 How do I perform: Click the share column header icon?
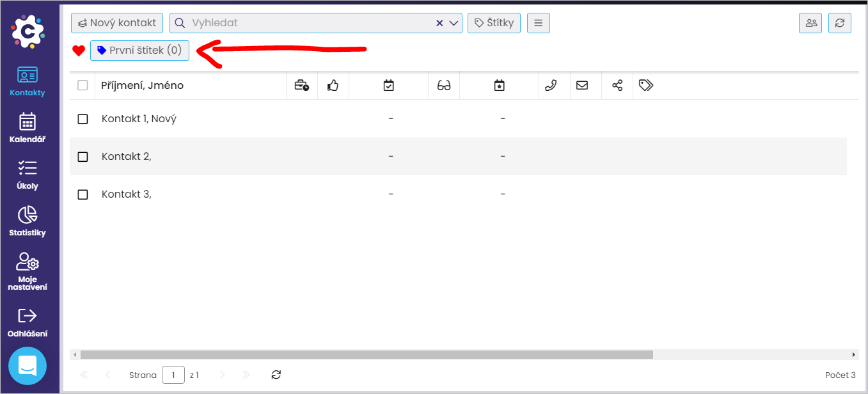617,85
